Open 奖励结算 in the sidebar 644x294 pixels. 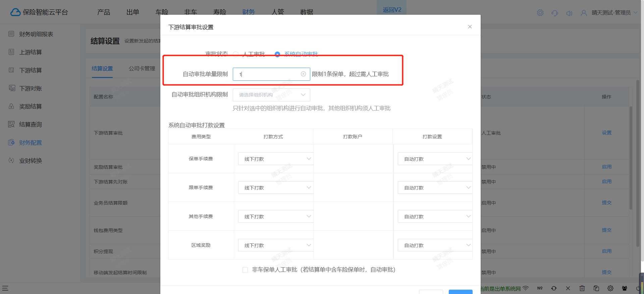point(31,106)
